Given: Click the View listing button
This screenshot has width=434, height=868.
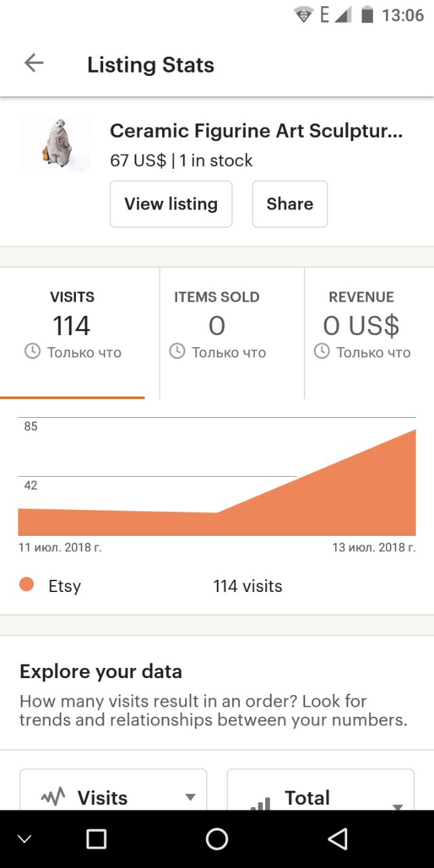Looking at the screenshot, I should click(171, 203).
